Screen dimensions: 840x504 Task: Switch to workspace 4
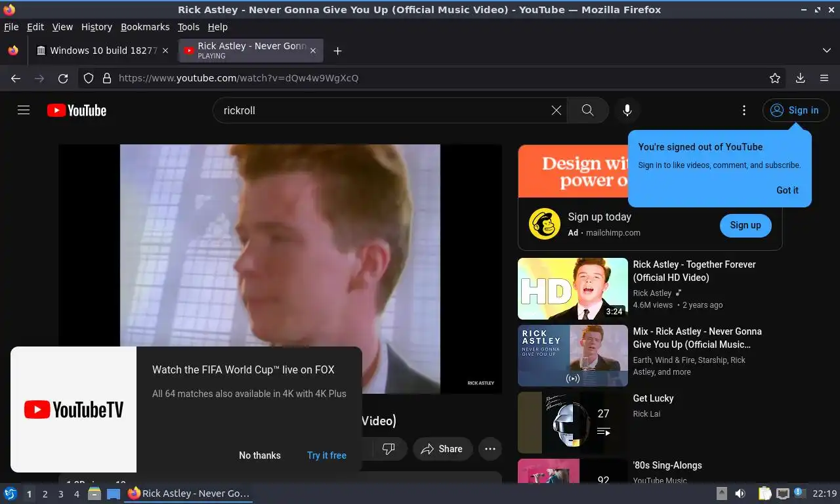[x=76, y=494]
